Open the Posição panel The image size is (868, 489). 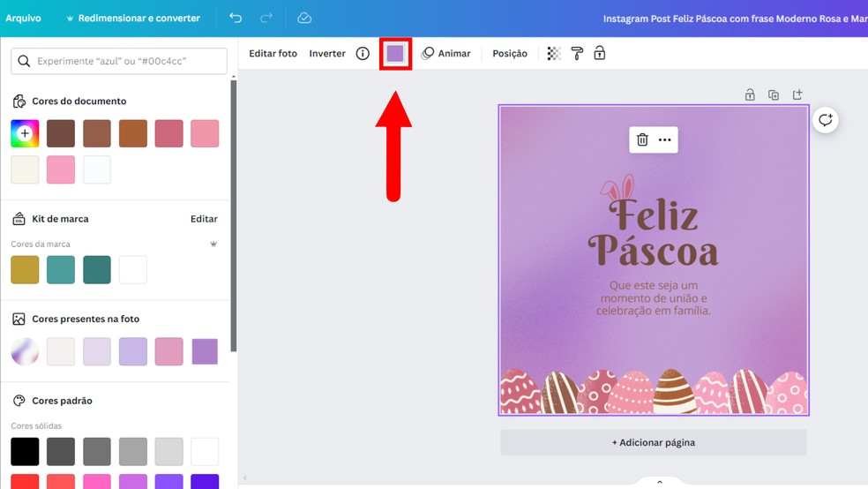coord(510,53)
